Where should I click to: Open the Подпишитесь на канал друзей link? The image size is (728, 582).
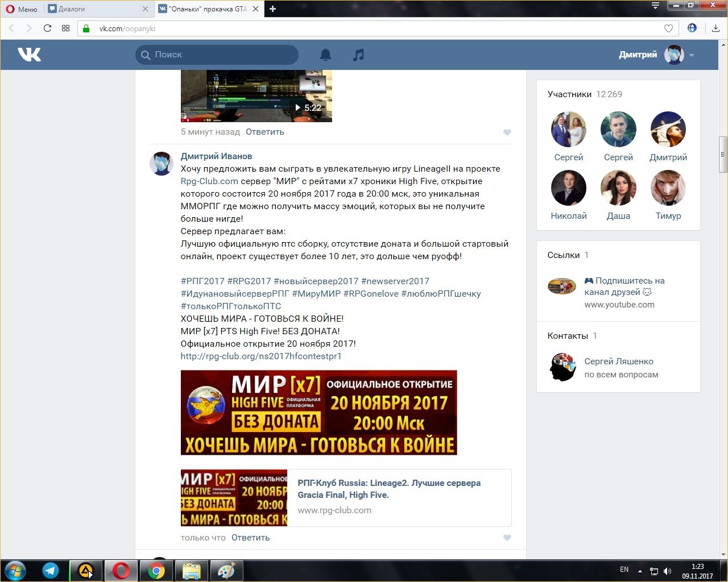(624, 286)
